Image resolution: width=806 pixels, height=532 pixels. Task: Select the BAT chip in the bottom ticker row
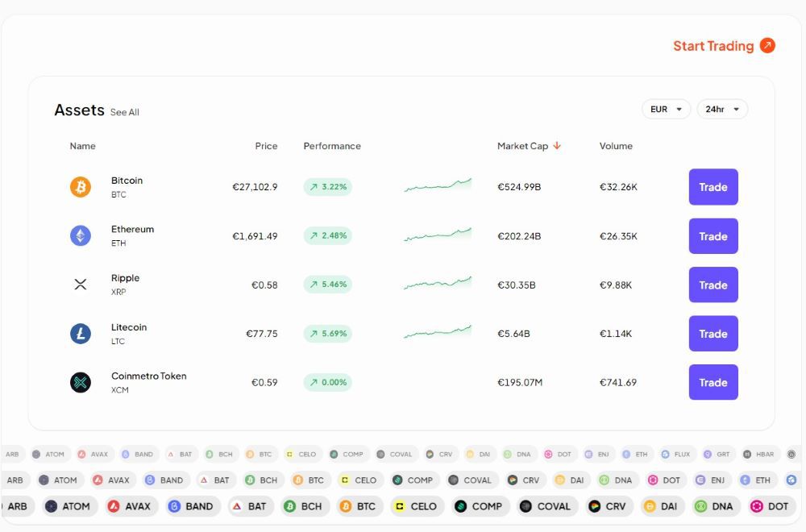pos(249,506)
